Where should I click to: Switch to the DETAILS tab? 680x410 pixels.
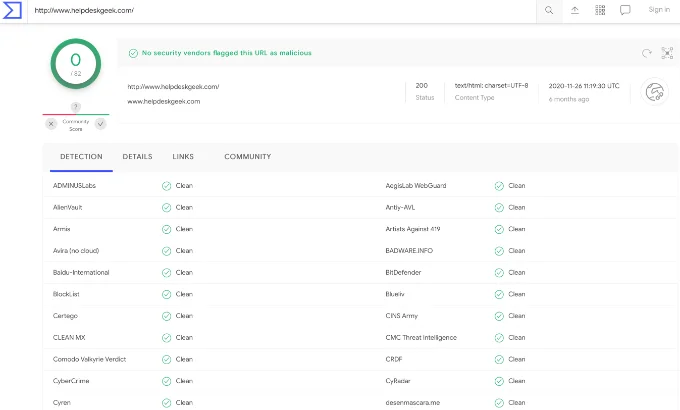tap(137, 157)
